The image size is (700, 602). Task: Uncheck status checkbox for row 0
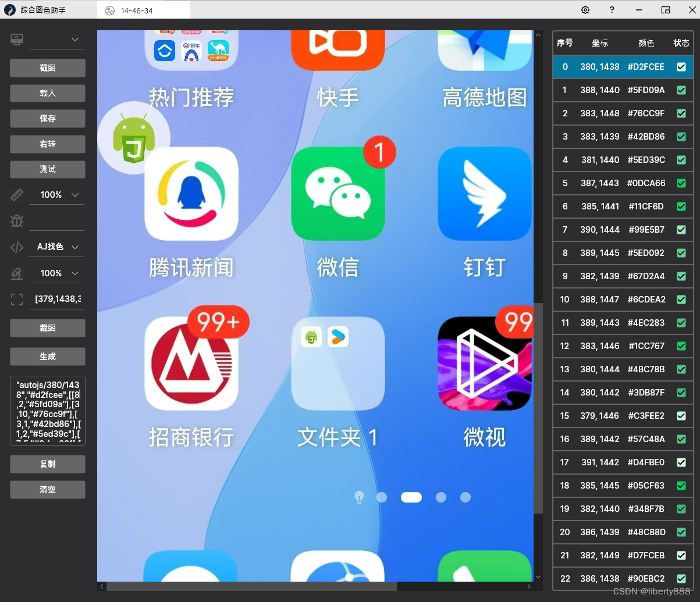coord(681,67)
